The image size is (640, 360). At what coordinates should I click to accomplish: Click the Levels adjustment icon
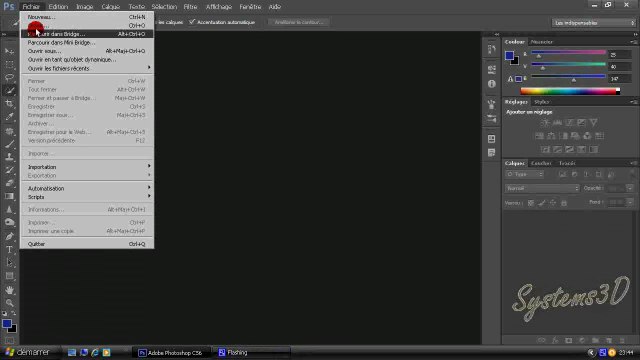point(557,122)
